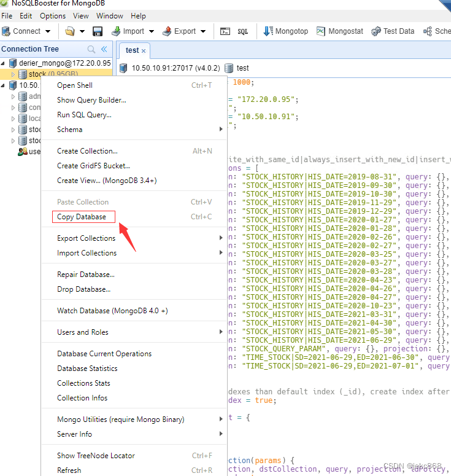Choose Show Query Builder... menu item

pyautogui.click(x=134, y=100)
